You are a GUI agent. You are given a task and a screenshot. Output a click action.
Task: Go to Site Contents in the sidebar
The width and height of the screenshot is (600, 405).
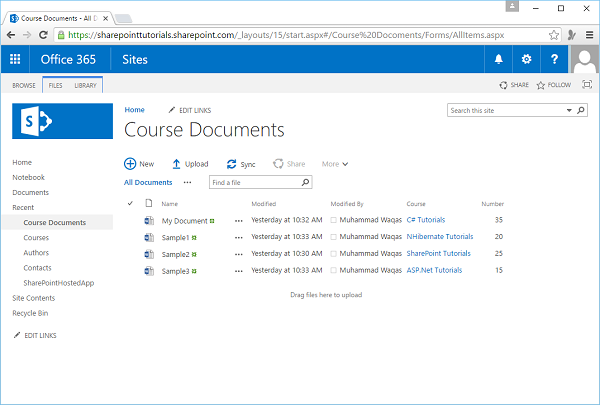pyautogui.click(x=34, y=298)
